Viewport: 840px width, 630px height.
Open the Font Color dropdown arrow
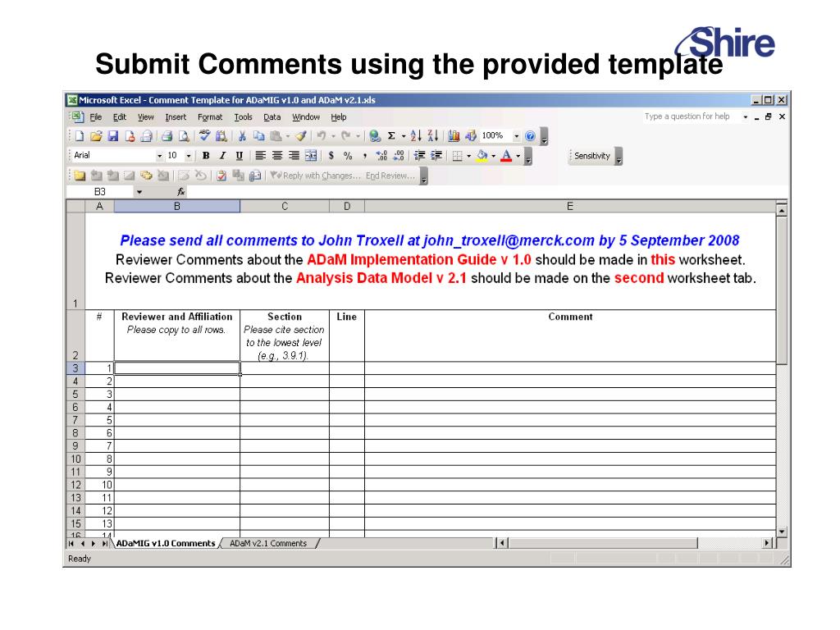coord(518,156)
